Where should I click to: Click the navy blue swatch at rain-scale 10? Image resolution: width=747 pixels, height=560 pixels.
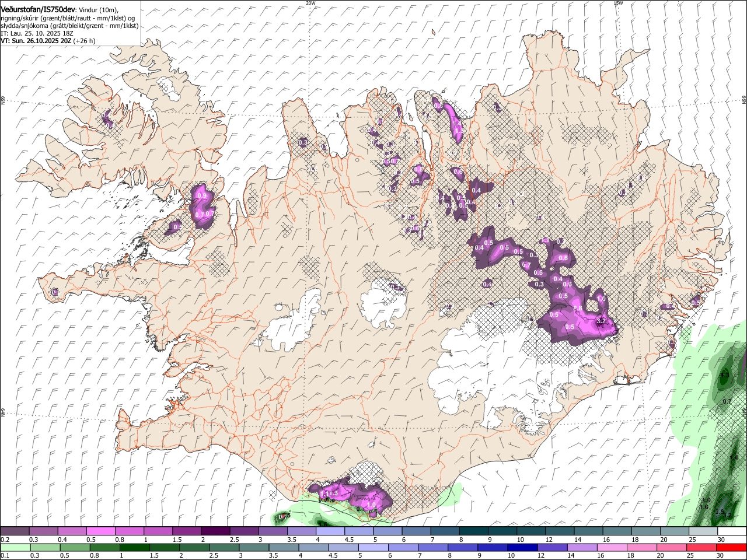click(x=522, y=547)
